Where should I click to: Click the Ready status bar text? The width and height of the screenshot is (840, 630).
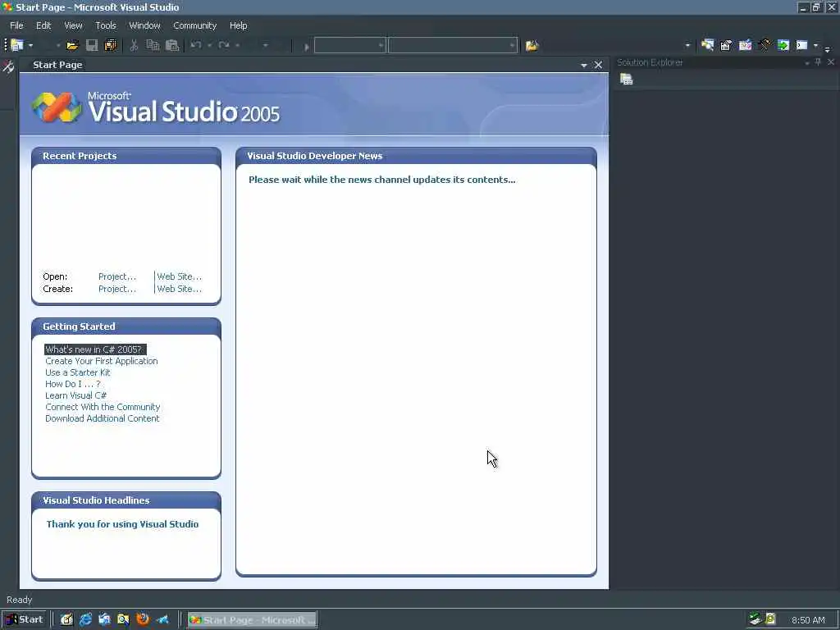click(20, 600)
